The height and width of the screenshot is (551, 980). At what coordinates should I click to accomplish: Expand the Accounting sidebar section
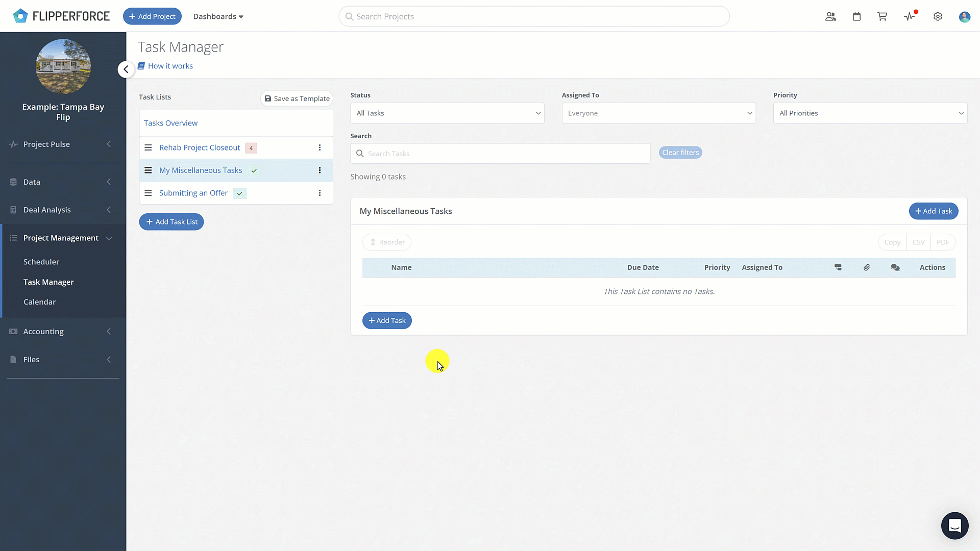tap(63, 332)
